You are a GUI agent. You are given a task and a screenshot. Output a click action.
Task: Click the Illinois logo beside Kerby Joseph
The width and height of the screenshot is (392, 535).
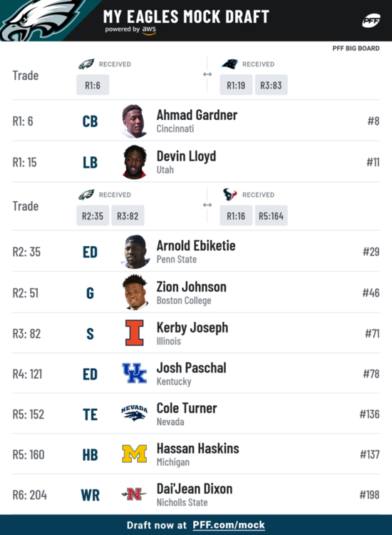tap(134, 333)
